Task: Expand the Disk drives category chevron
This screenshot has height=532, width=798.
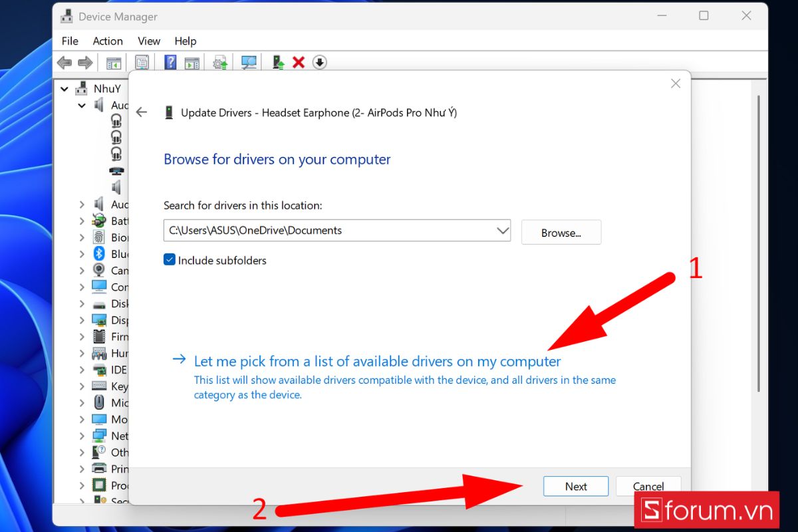Action: tap(82, 303)
